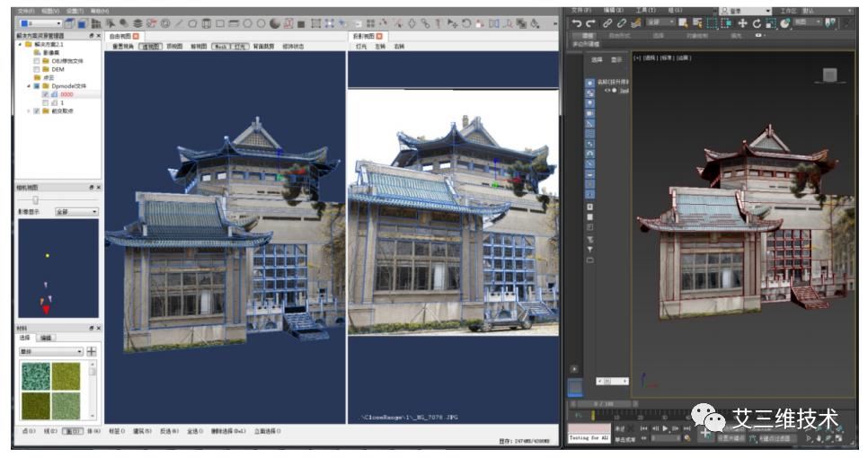Click the back-face culling button
This screenshot has height=458, width=868.
(263, 47)
